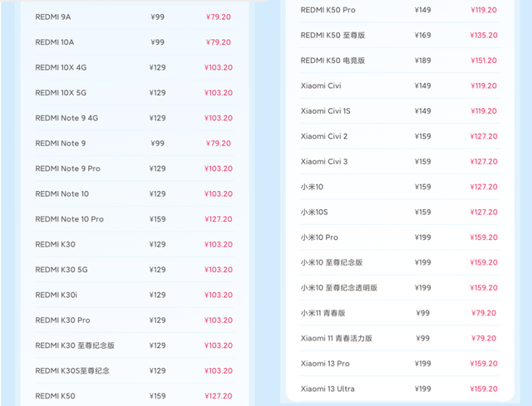The height and width of the screenshot is (406, 532).
Task: Select the 小米10 至尊纪念透明版 entry
Action: (339, 288)
